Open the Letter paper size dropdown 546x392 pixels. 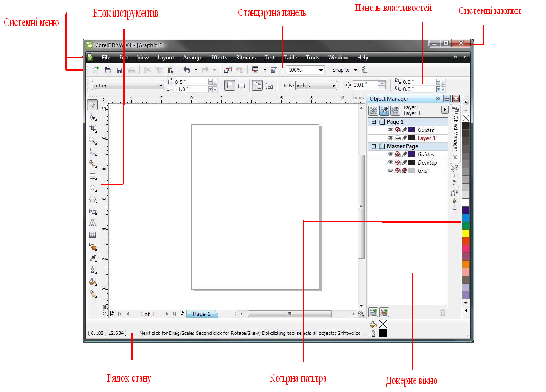coord(161,85)
